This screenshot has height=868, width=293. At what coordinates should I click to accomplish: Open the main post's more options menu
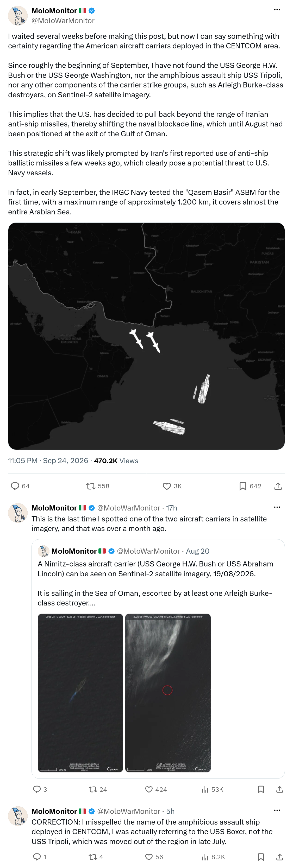(x=277, y=10)
